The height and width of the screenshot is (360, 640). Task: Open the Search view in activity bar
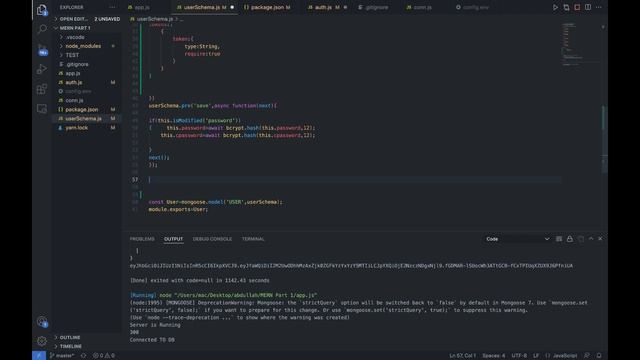tap(42, 29)
